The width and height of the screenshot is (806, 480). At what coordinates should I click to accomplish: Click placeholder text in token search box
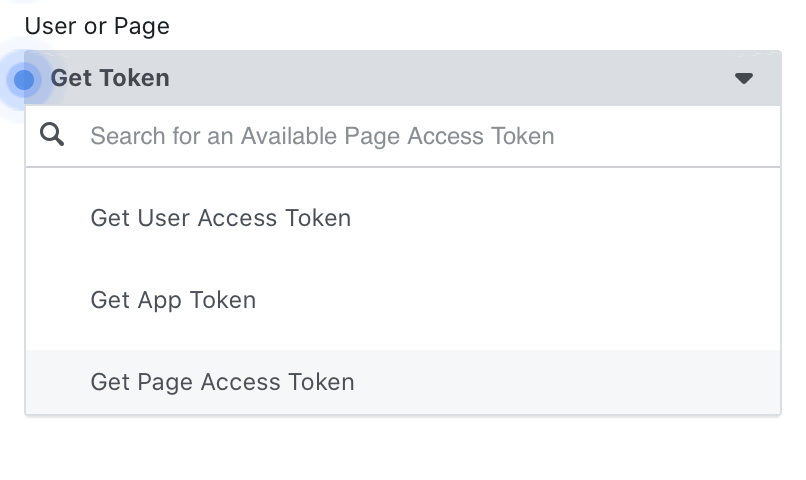coord(322,136)
